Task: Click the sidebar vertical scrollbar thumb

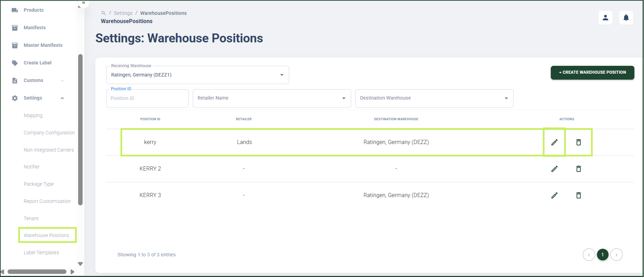Action: 81,130
